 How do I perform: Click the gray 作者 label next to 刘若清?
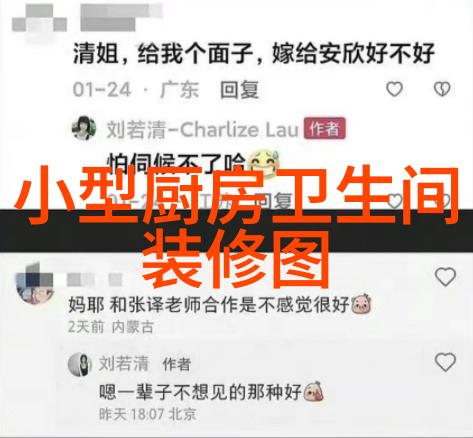177,364
